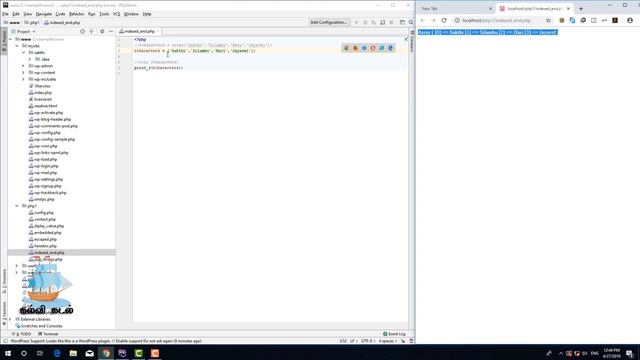Open the Edit menu in PhpStorm
The width and height of the screenshot is (640, 360).
(16, 14)
